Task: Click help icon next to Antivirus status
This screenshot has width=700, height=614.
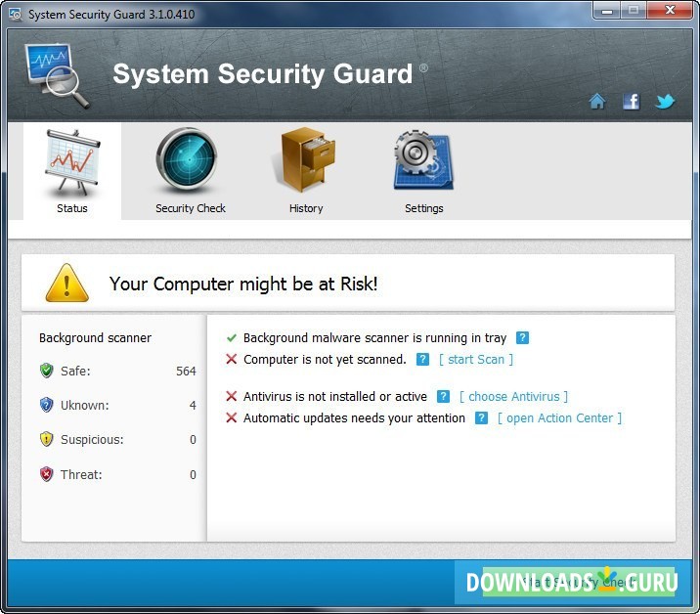Action: click(443, 396)
